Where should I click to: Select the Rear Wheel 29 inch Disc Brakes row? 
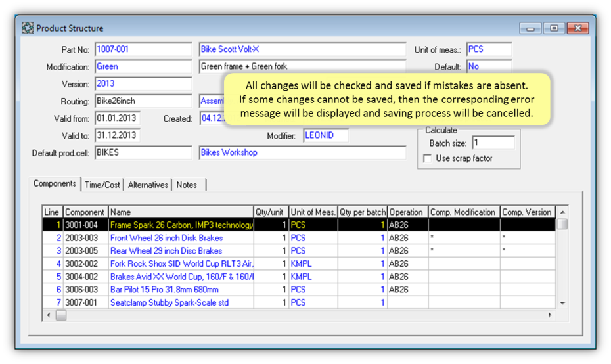[x=298, y=250]
